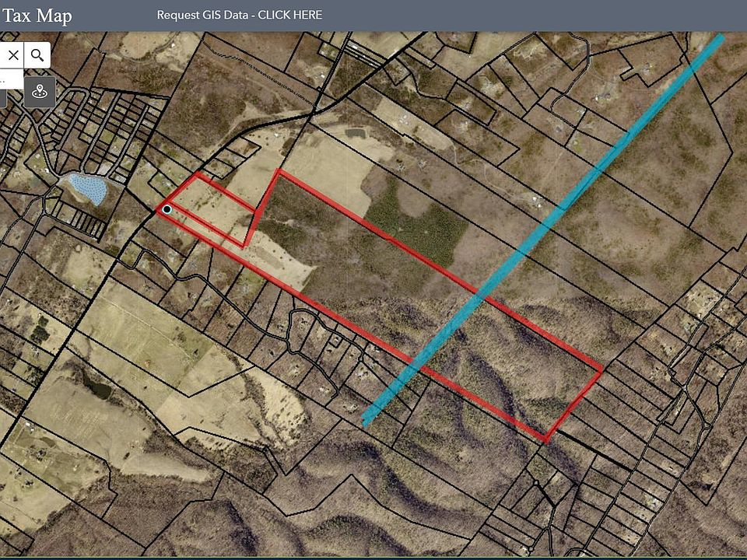Click the easternmost corner of the large red parcel

click(601, 369)
